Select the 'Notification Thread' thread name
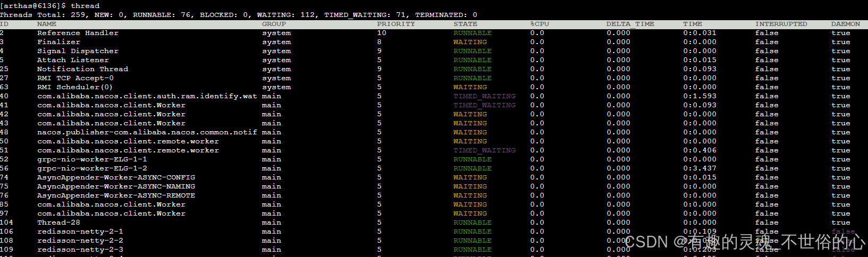Image resolution: width=868 pixels, height=257 pixels. (x=83, y=69)
